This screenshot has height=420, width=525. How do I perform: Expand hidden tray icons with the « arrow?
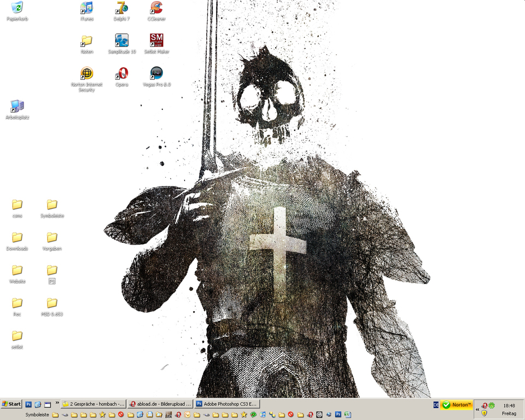click(x=477, y=410)
